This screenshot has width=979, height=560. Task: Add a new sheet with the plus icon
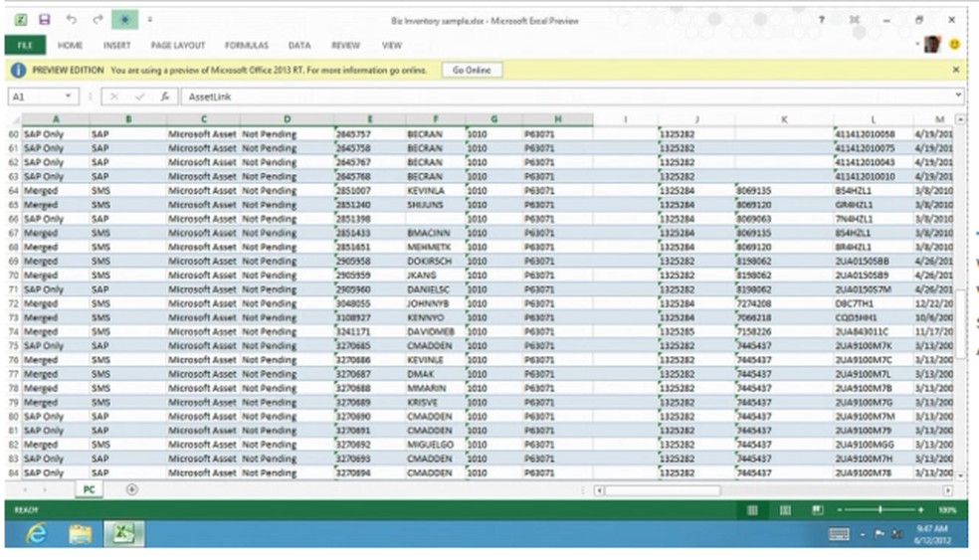click(x=131, y=489)
